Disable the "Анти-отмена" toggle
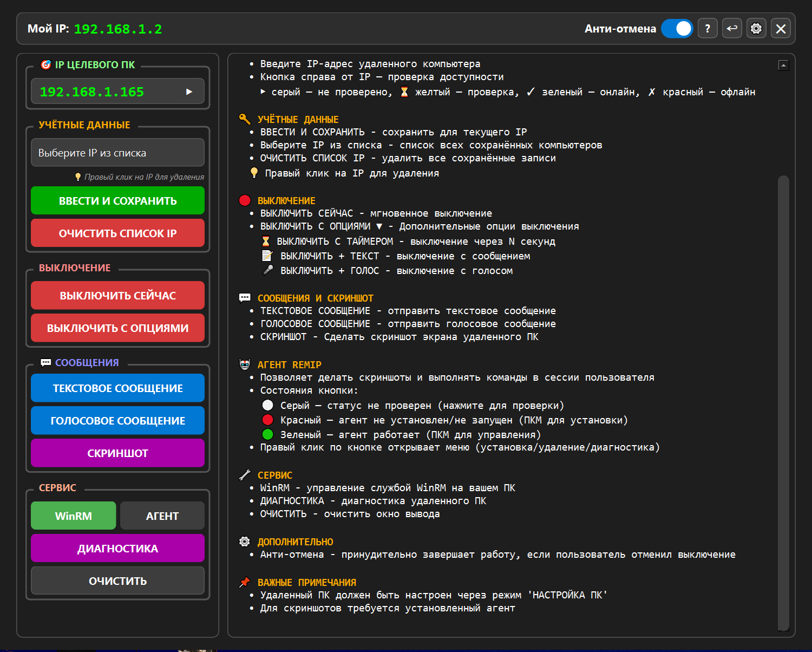The width and height of the screenshot is (812, 652). click(x=677, y=28)
